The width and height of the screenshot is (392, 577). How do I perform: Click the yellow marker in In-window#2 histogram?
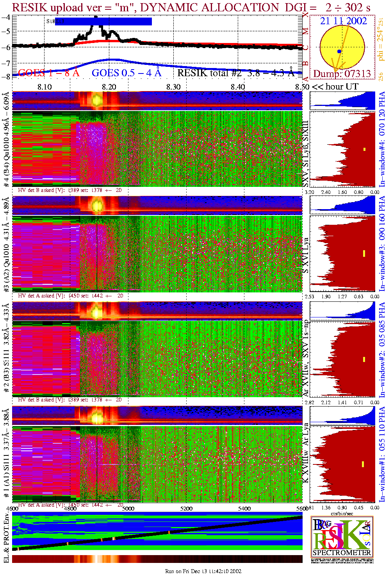point(364,359)
